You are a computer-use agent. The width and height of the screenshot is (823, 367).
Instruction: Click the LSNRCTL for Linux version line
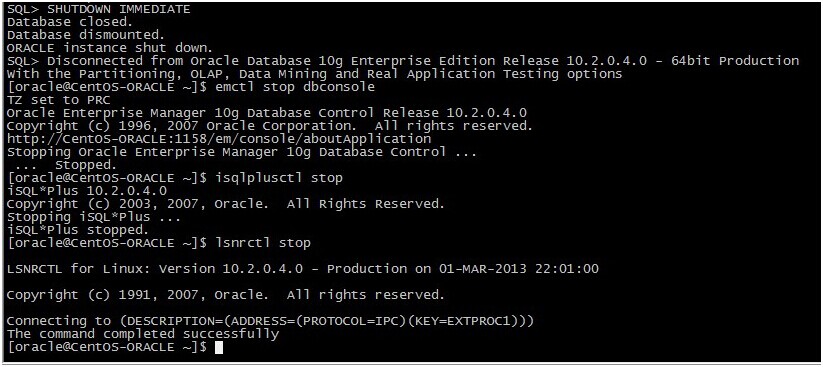[302, 269]
